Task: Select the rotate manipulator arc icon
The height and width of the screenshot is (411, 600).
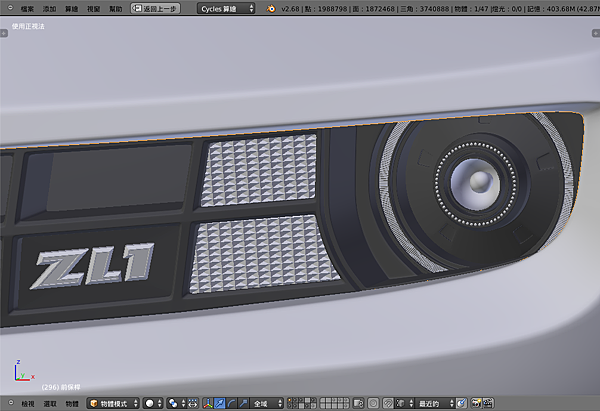Action: coord(232,403)
